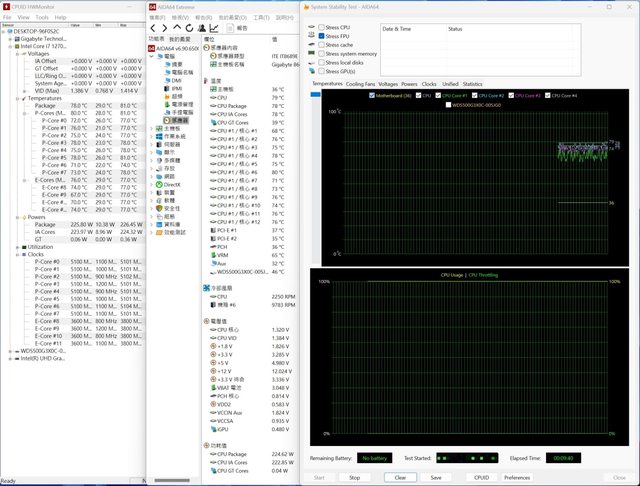Toggle the Stress system memory checkbox

pos(320,54)
